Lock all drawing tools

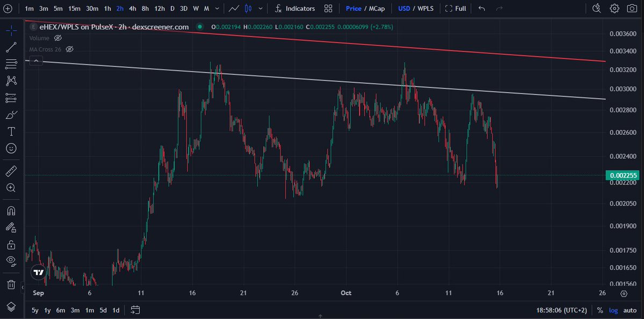tap(11, 245)
